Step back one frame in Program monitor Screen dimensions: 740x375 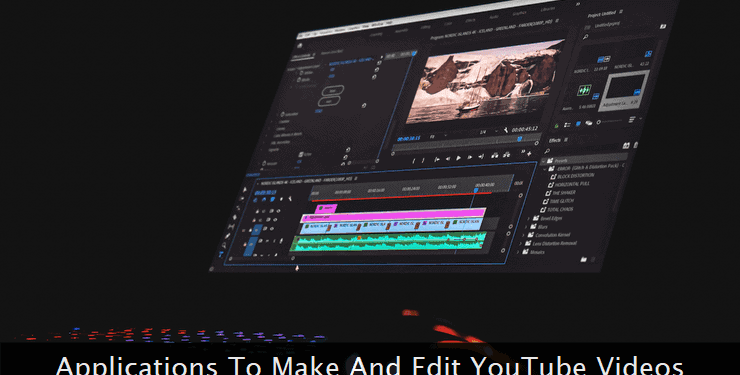[x=448, y=159]
